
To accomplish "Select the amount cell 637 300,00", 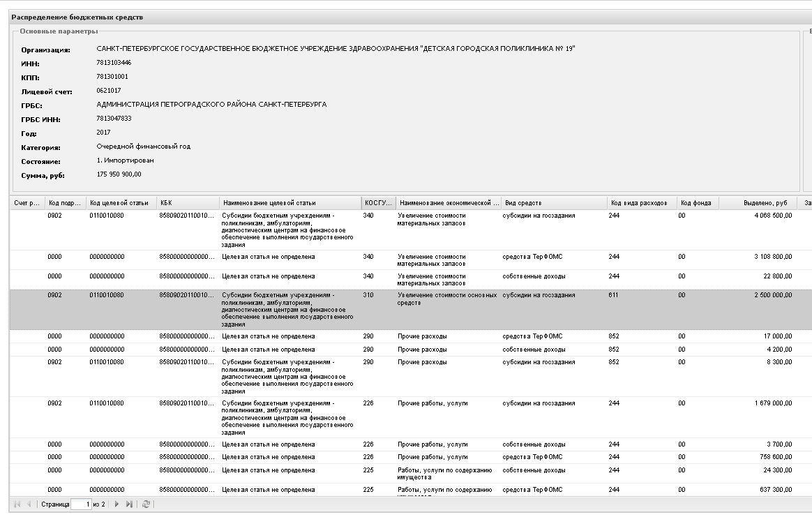I will tap(776, 490).
